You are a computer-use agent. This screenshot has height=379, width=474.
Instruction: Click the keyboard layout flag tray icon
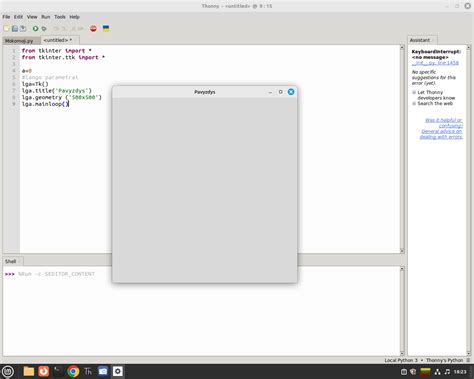[425, 372]
